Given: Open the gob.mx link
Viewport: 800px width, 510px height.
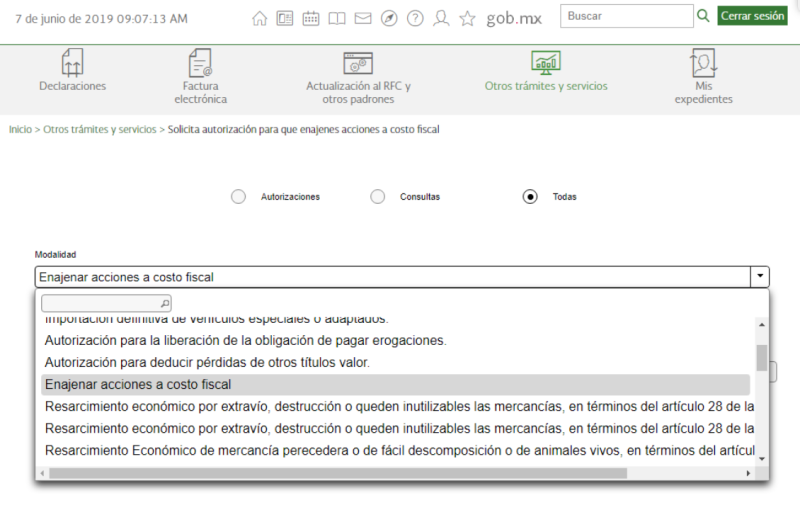Looking at the screenshot, I should click(514, 19).
